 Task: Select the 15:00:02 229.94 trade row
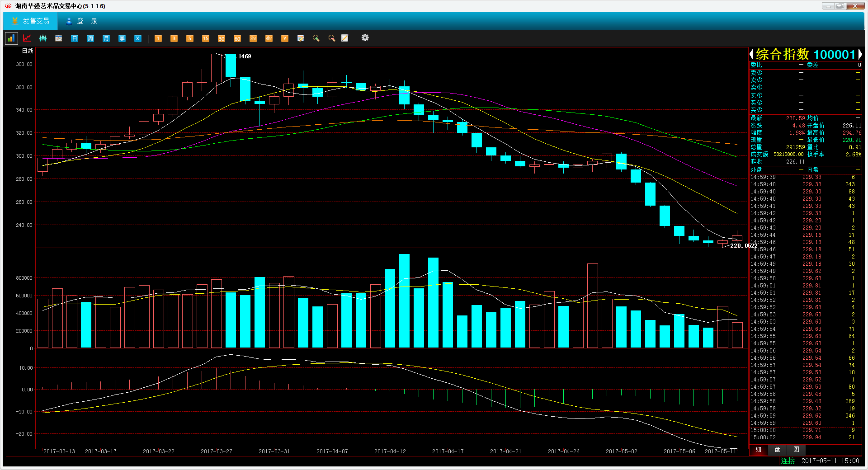tap(806, 437)
